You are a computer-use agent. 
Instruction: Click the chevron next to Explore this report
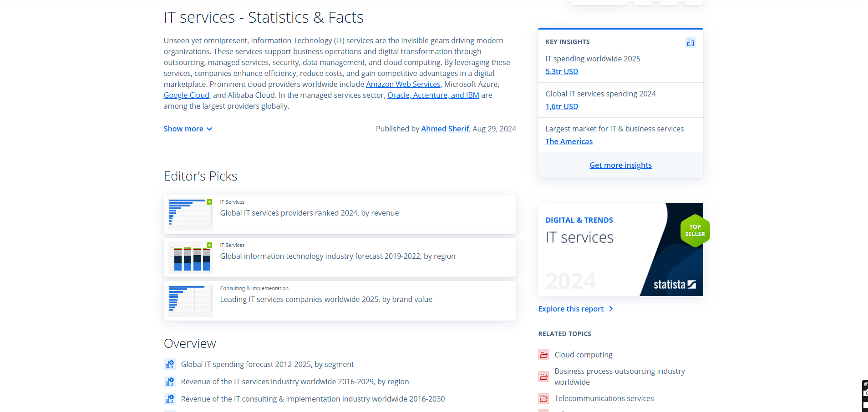(611, 309)
